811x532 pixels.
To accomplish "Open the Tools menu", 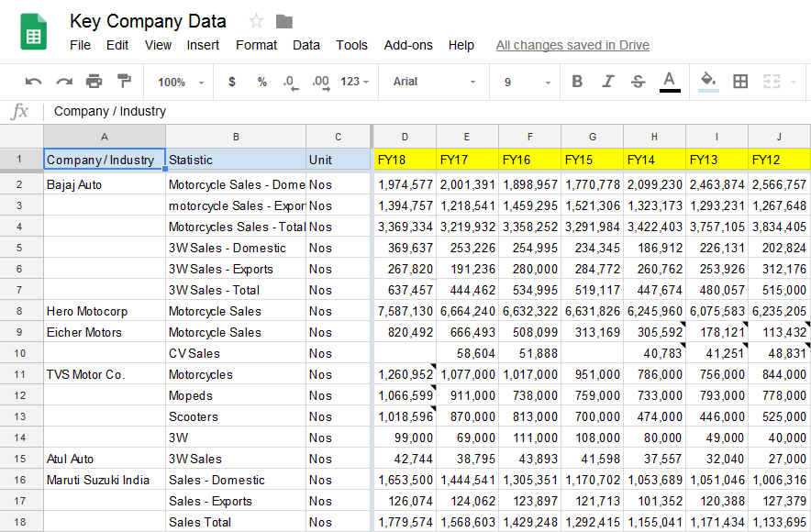I will [x=351, y=46].
